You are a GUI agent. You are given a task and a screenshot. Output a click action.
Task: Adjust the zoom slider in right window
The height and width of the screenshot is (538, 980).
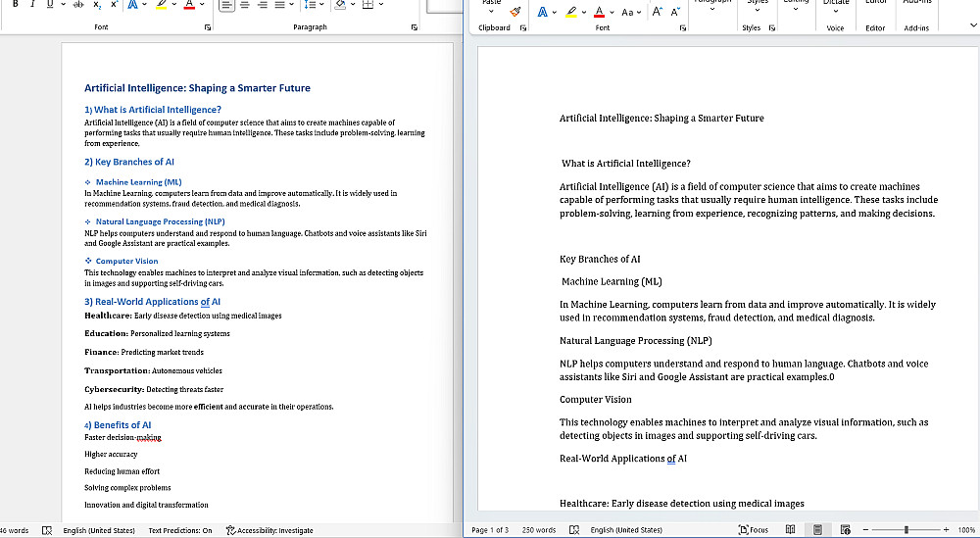pyautogui.click(x=906, y=530)
